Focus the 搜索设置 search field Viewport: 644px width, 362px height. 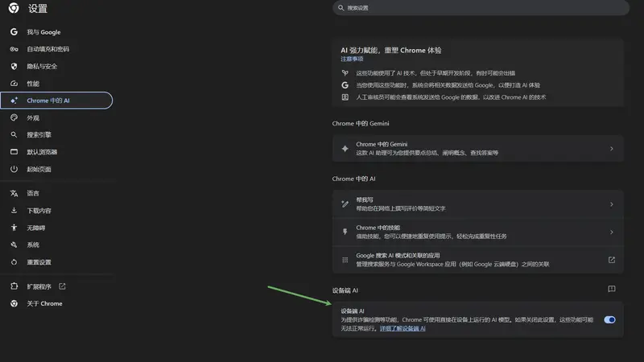(x=481, y=8)
